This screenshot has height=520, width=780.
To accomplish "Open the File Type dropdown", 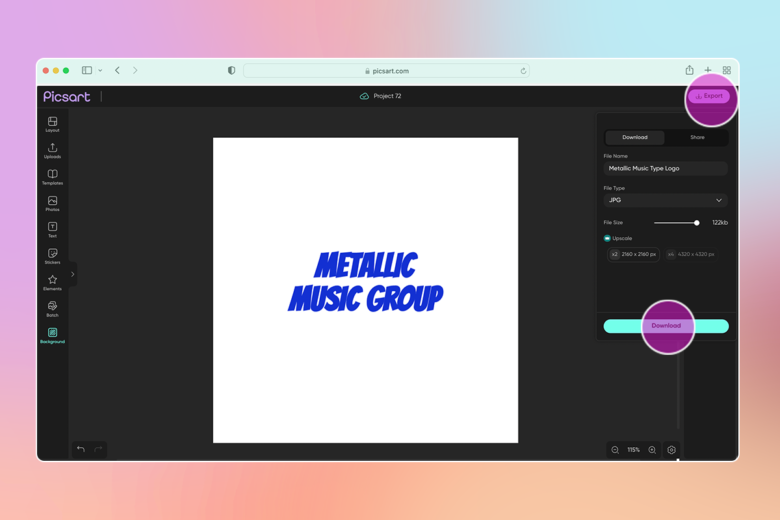I will (x=666, y=200).
